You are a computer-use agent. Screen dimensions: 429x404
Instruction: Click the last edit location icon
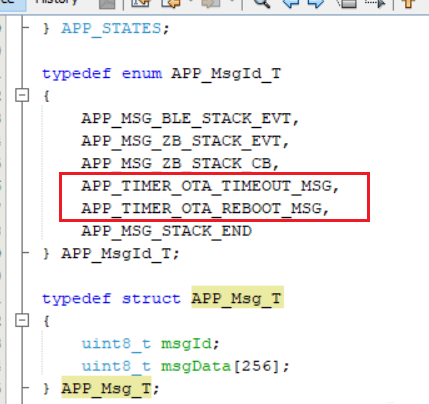(141, 3)
